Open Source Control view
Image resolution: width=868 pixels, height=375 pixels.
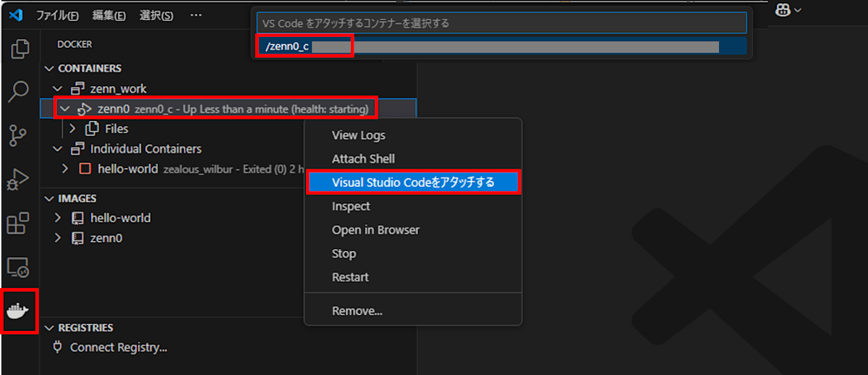[17, 135]
